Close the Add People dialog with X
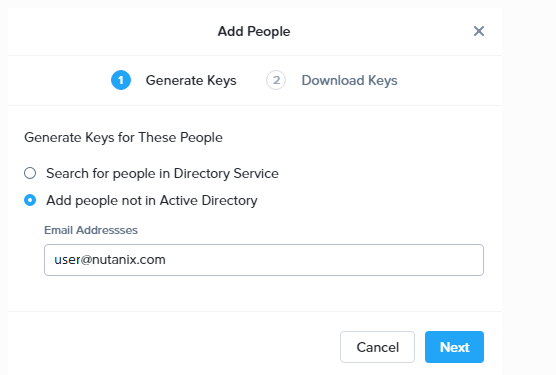Image resolution: width=556 pixels, height=375 pixels. (479, 31)
